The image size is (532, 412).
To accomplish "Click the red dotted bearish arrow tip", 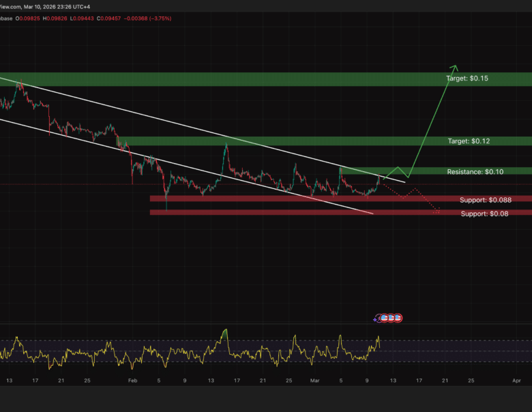I will 437,213.
